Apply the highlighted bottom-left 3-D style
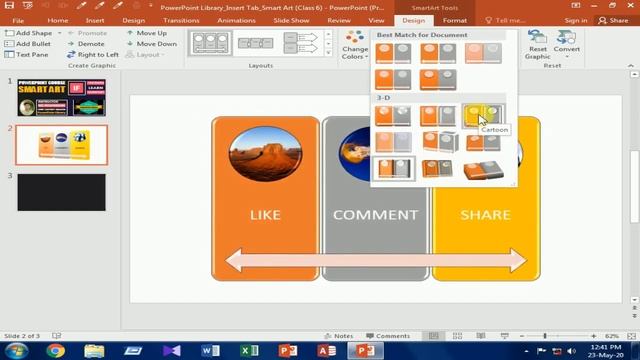 point(393,168)
